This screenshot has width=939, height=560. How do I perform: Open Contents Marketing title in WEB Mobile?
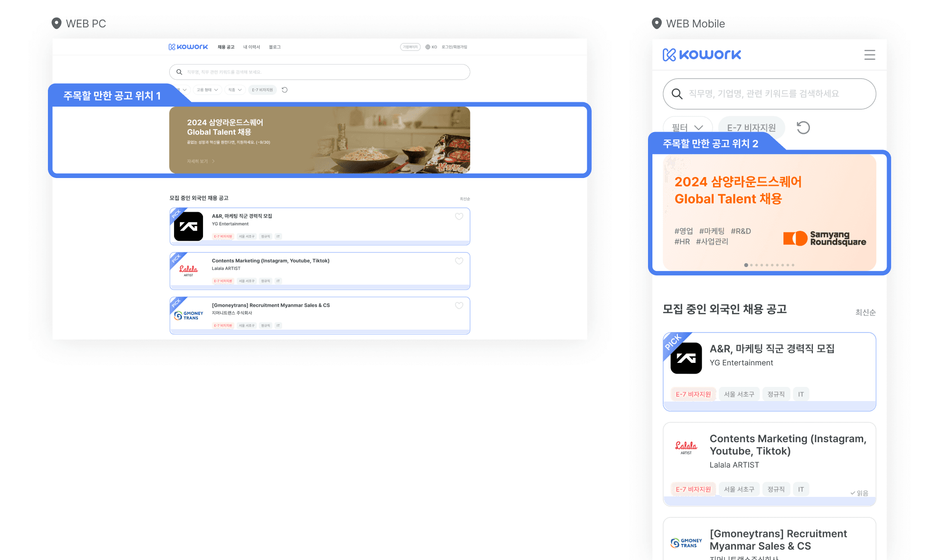point(788,445)
